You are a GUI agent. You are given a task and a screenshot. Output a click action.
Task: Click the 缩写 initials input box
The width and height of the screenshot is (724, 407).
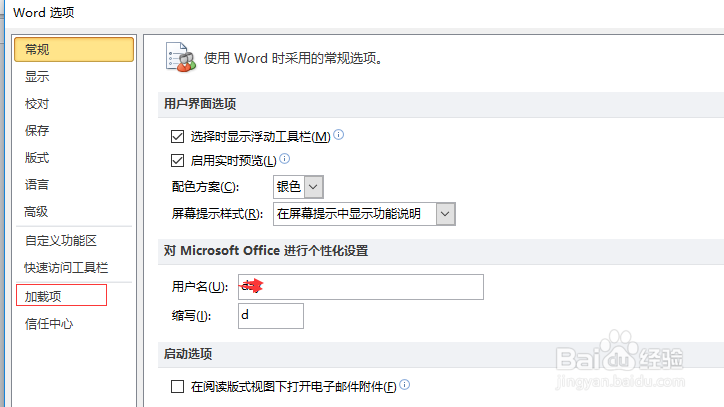[271, 316]
